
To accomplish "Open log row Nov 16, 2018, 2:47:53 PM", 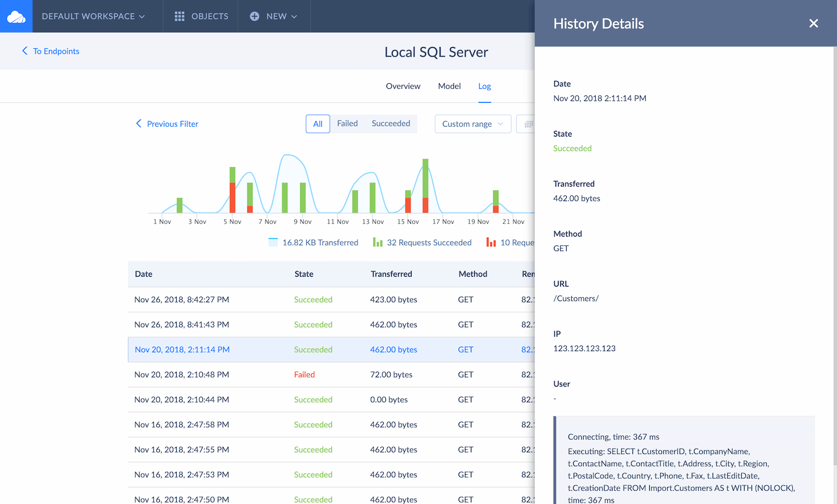I will click(331, 474).
